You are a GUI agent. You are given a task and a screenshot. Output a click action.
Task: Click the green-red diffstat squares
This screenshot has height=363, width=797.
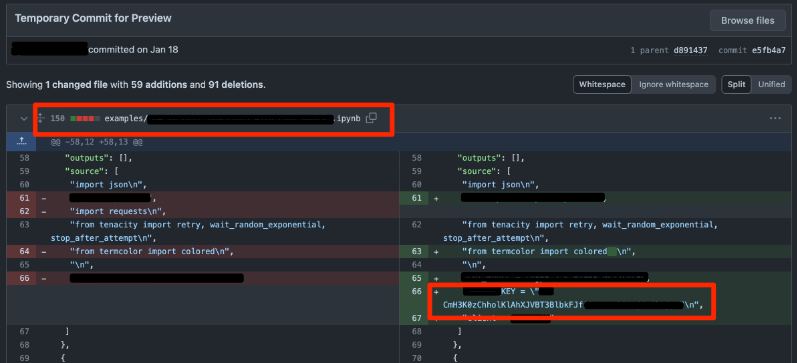pyautogui.click(x=85, y=118)
